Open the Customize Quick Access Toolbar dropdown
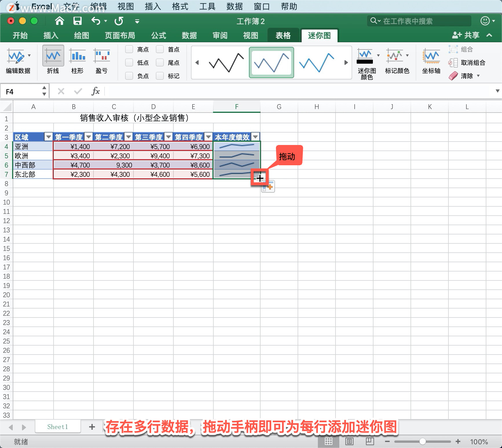The width and height of the screenshot is (502, 448). (x=137, y=21)
